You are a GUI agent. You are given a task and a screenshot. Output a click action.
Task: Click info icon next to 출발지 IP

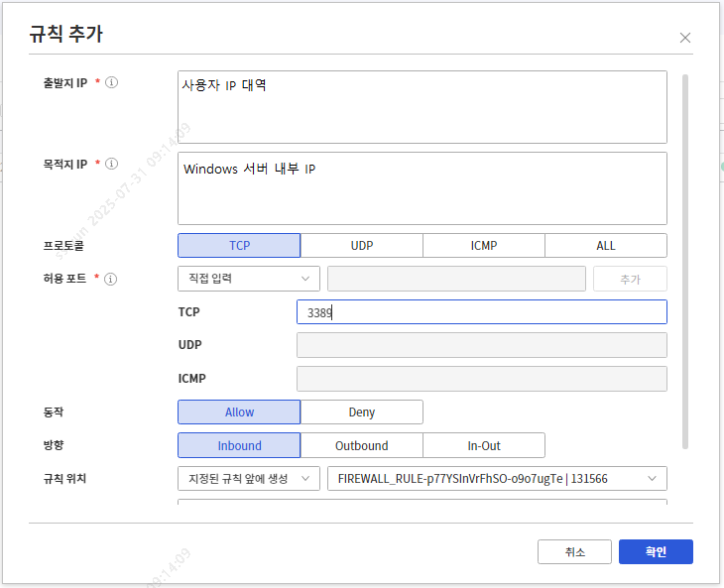(x=111, y=82)
